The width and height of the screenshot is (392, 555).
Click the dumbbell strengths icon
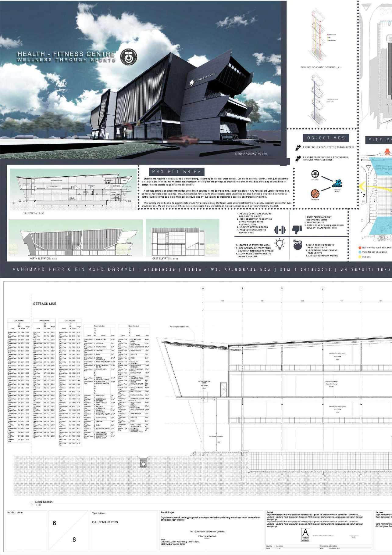tap(280, 230)
